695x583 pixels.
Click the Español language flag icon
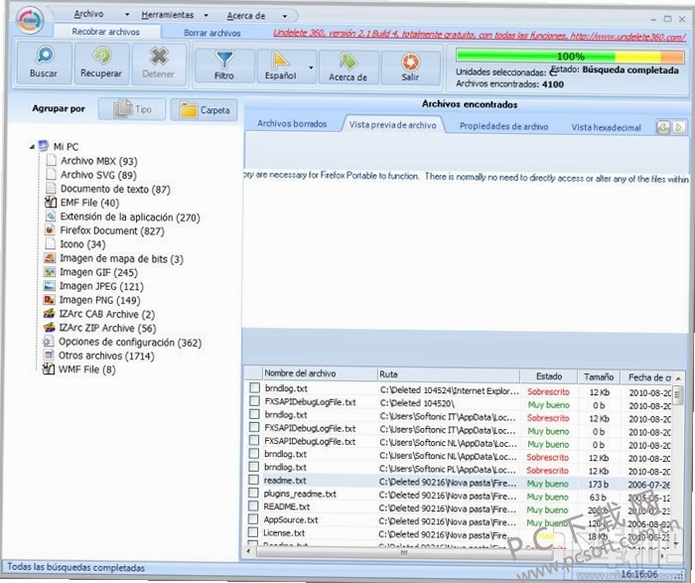[281, 60]
